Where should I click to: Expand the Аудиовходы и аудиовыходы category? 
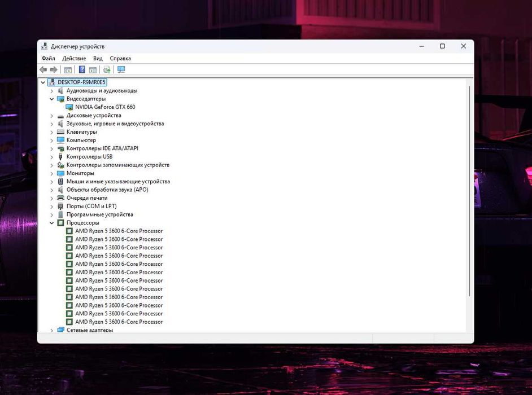point(51,91)
